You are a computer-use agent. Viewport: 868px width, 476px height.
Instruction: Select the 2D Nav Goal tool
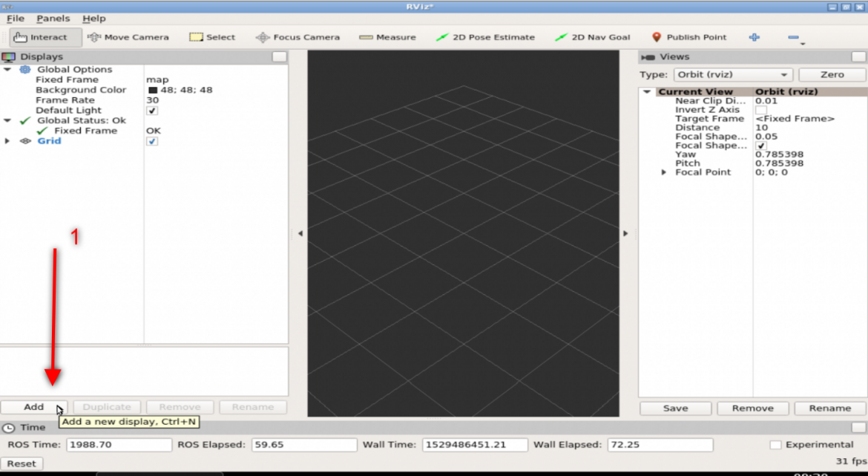[x=592, y=37]
